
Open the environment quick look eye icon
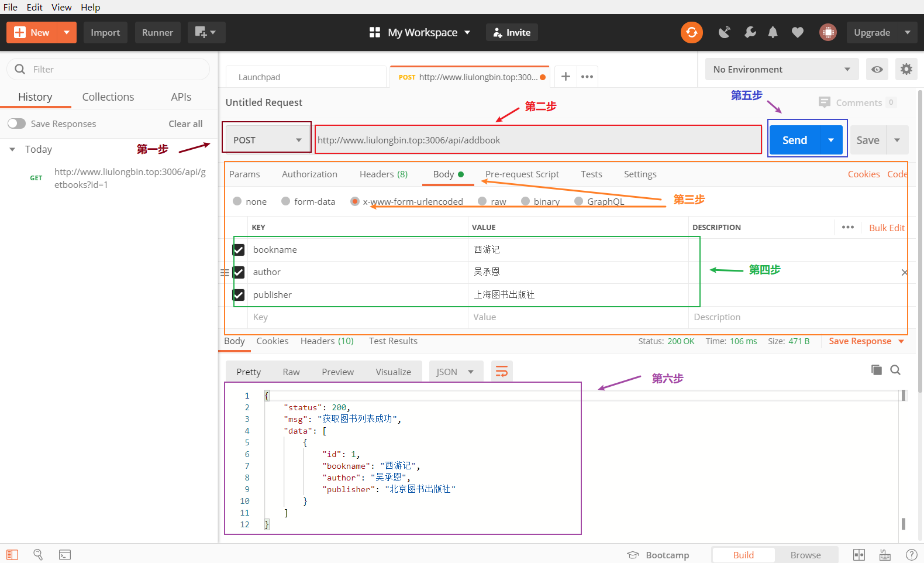coord(877,69)
